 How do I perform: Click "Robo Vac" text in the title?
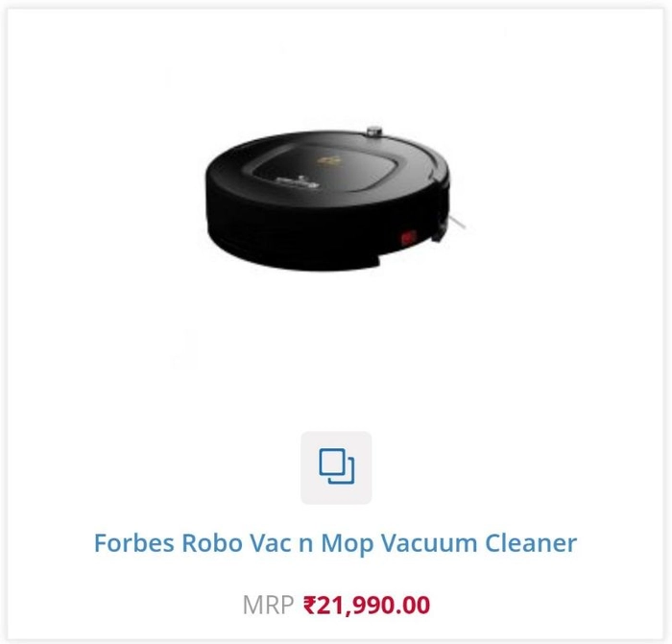click(x=236, y=543)
